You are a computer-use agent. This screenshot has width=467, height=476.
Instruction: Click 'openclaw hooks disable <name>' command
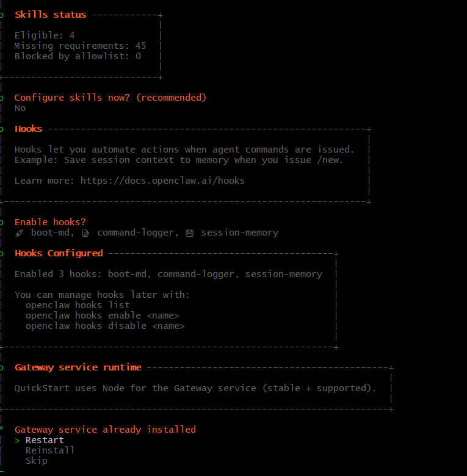click(x=105, y=326)
